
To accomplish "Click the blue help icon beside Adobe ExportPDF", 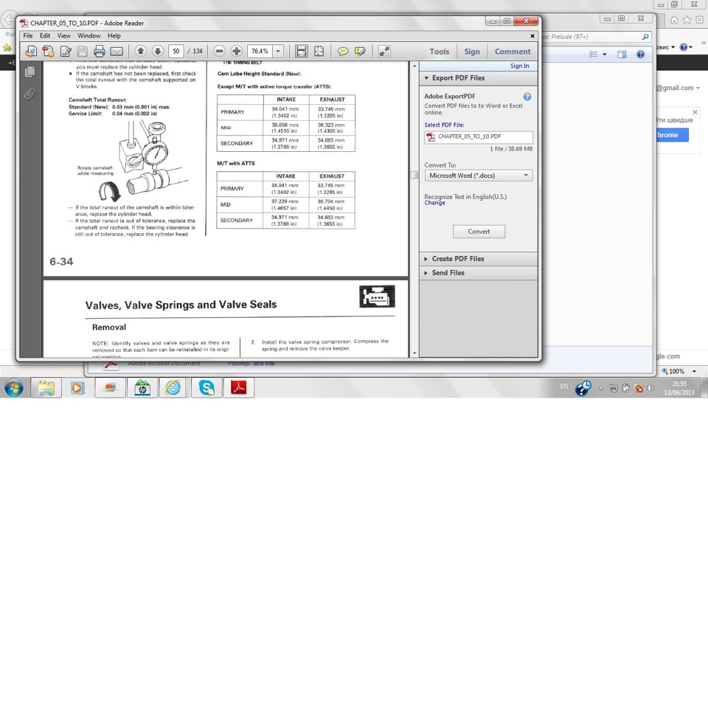I will pos(527,97).
